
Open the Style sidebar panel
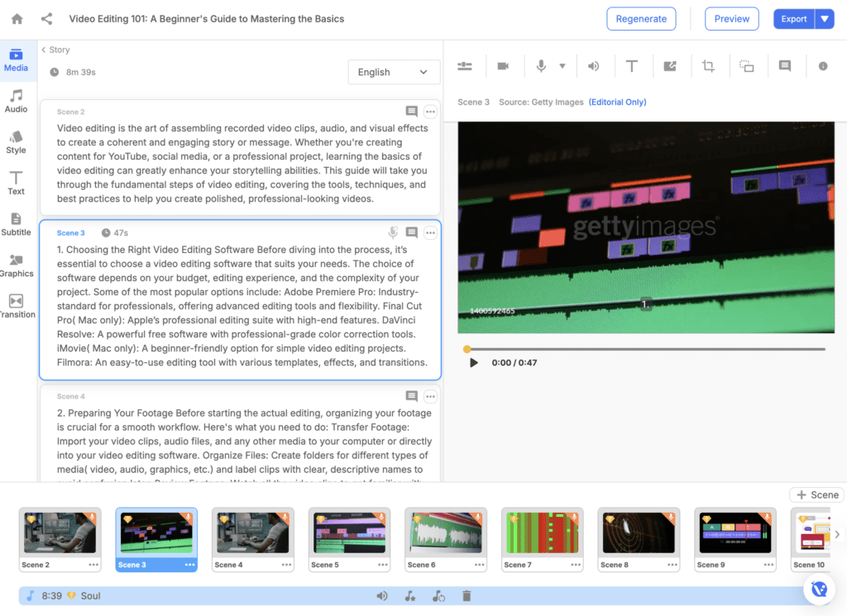(x=17, y=142)
